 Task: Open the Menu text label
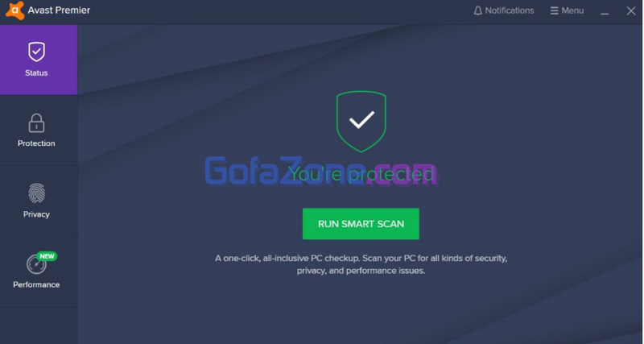[x=572, y=10]
